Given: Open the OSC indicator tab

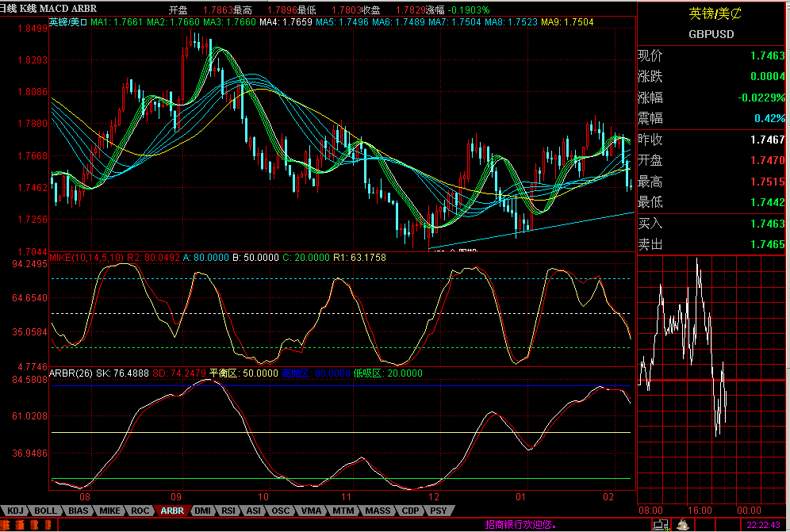Looking at the screenshot, I should point(281,511).
